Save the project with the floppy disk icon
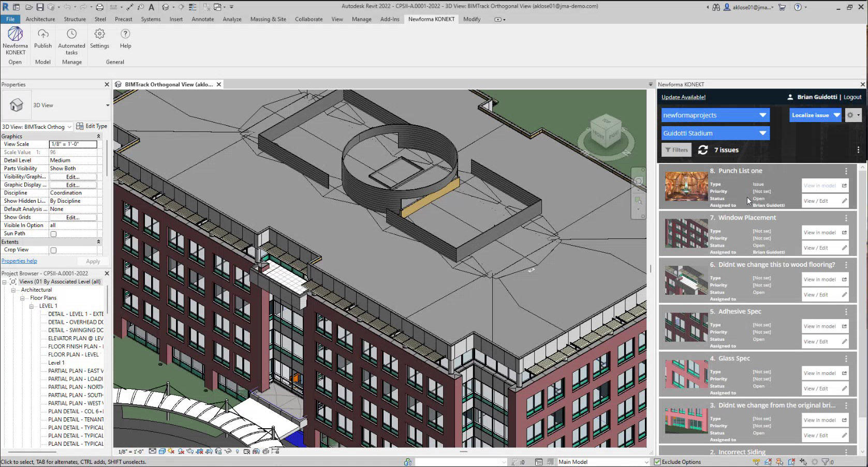The image size is (868, 467). (x=40, y=7)
